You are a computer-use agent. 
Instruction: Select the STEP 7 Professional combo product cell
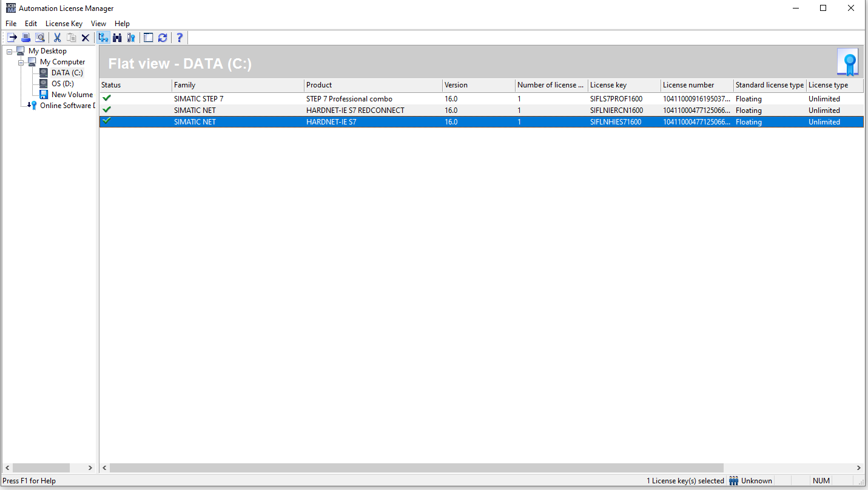point(349,99)
